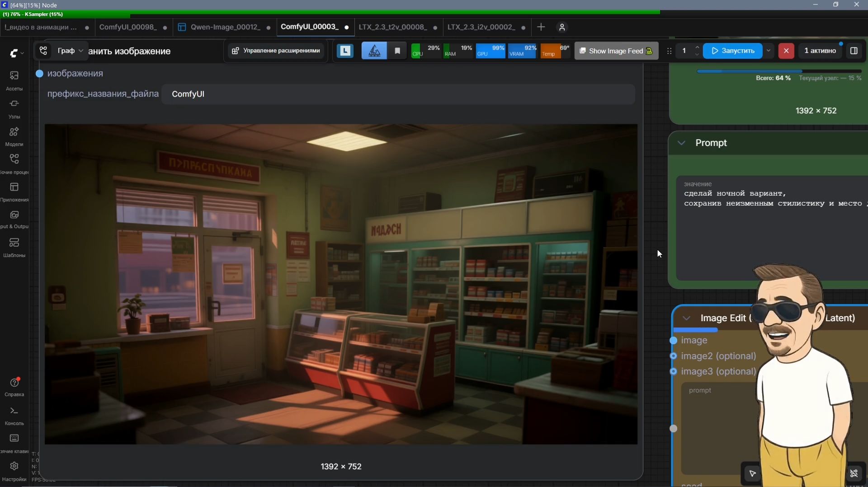Viewport: 868px width, 487px height.
Task: Click the overall progress bar showing 64 %
Action: (779, 71)
